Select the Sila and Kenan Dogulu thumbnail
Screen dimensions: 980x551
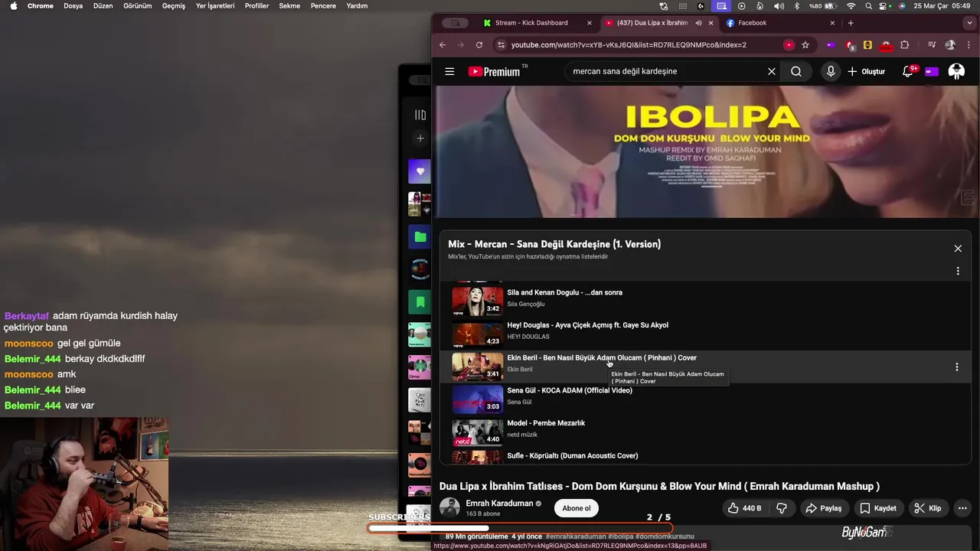477,301
